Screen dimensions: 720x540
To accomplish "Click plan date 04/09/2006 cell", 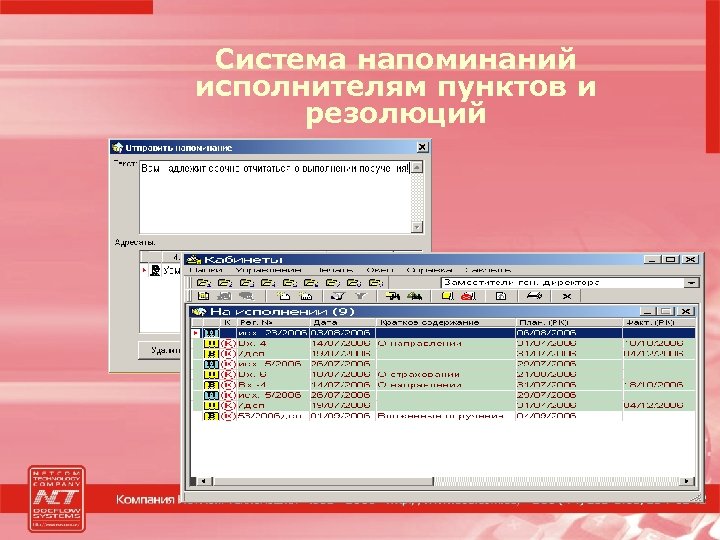I will point(569,416).
